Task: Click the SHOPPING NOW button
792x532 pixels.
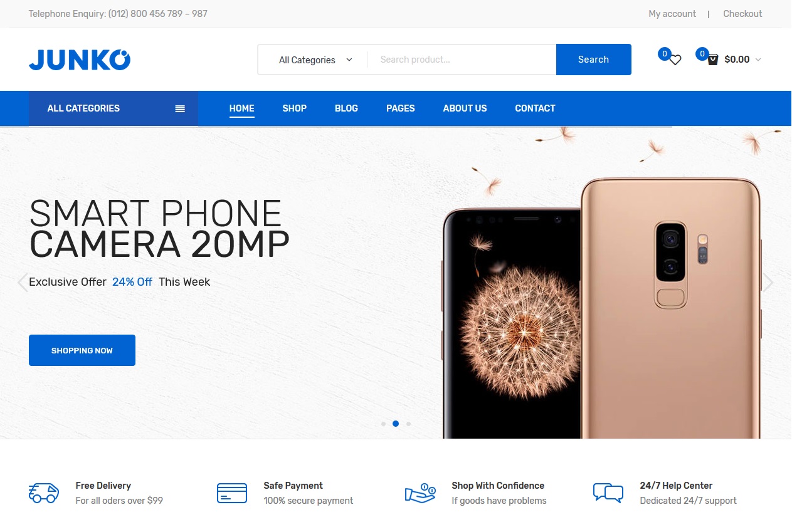Action: 82,350
